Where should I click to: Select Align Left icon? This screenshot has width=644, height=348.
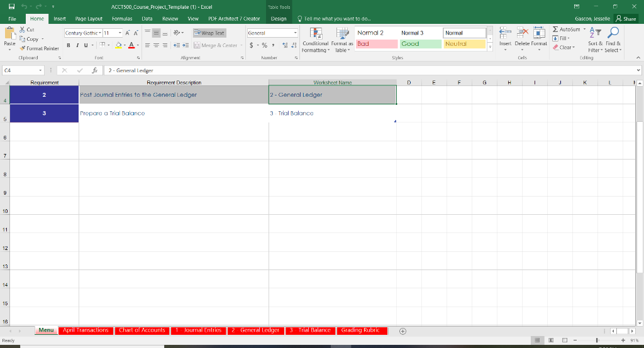tap(147, 45)
